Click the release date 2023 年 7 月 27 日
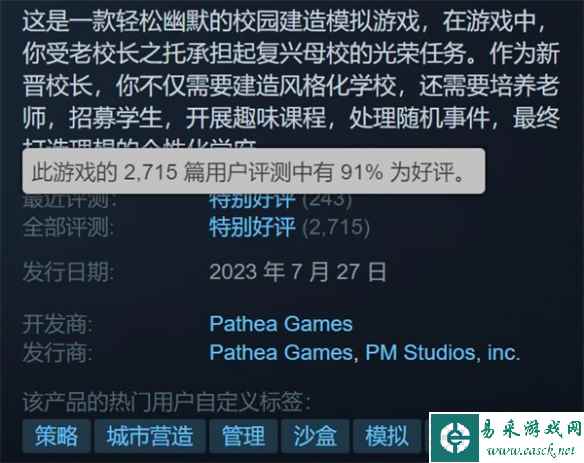 pos(298,272)
